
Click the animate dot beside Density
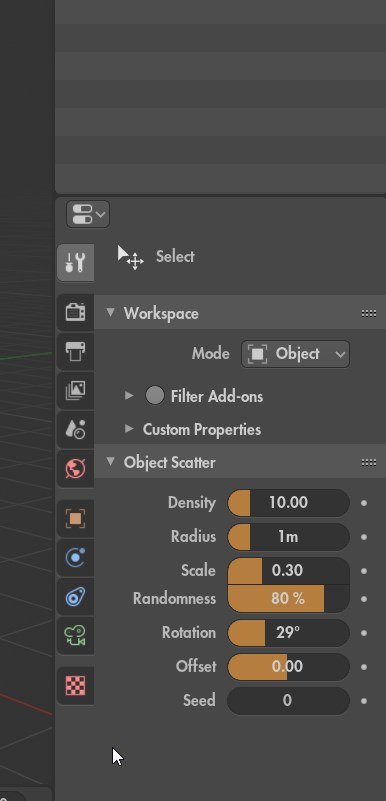pyautogui.click(x=364, y=503)
